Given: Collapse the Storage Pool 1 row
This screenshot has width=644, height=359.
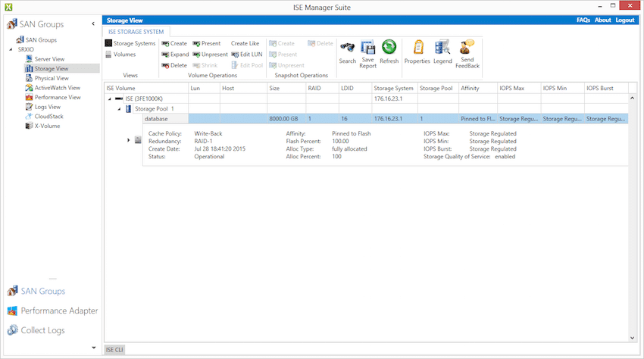Looking at the screenshot, I should (x=120, y=109).
